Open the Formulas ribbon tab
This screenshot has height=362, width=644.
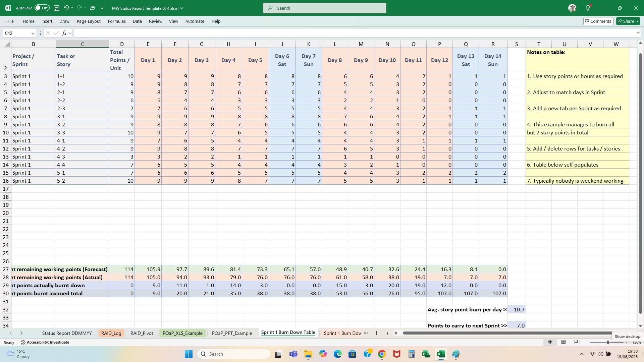(116, 21)
